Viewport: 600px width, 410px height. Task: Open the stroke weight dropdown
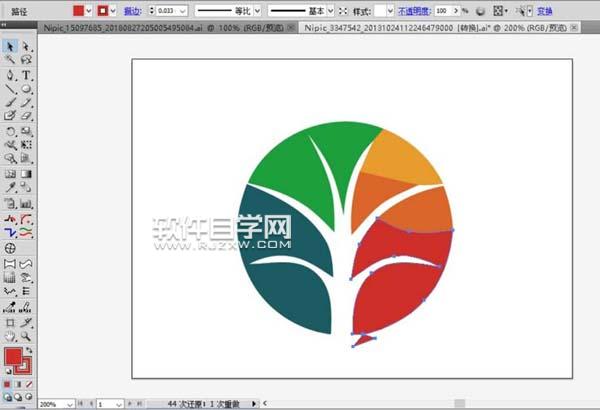[x=183, y=11]
